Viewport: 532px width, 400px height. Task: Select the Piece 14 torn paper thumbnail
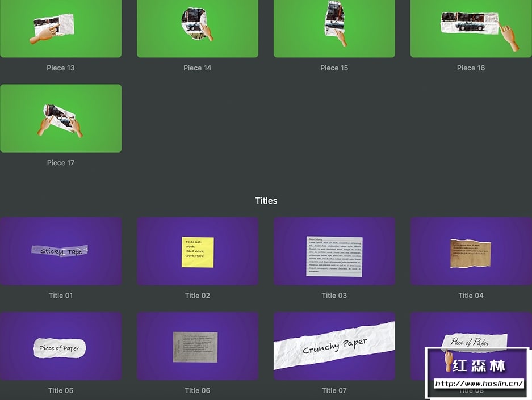(x=198, y=28)
